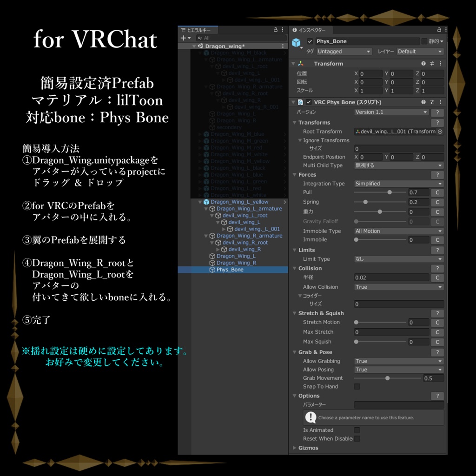Click the Transform component axis icon
The width and height of the screenshot is (476, 476).
301,63
